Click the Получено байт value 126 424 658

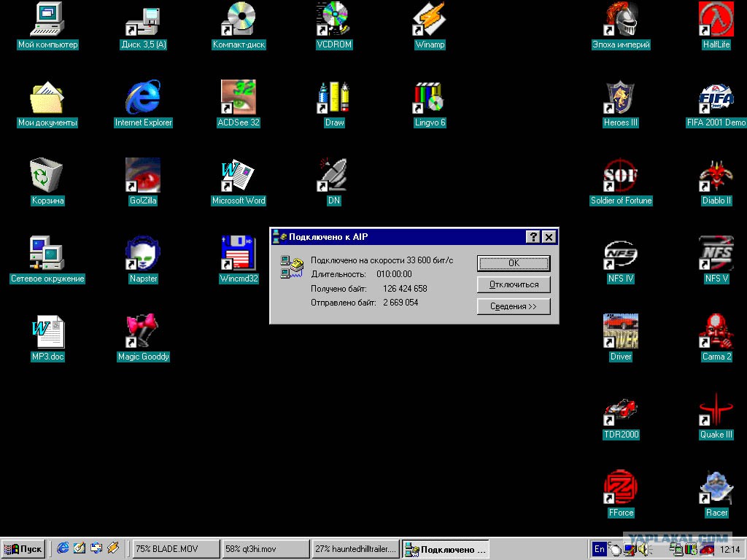[405, 289]
